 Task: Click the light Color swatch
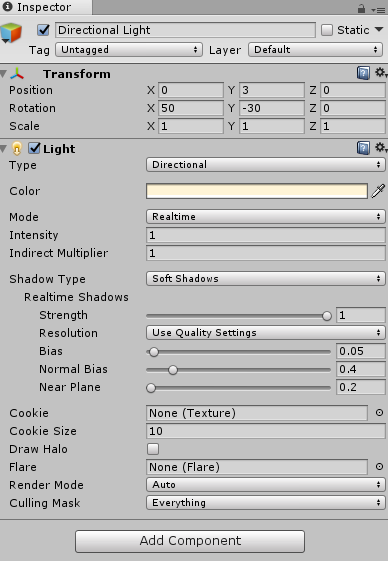coord(257,191)
